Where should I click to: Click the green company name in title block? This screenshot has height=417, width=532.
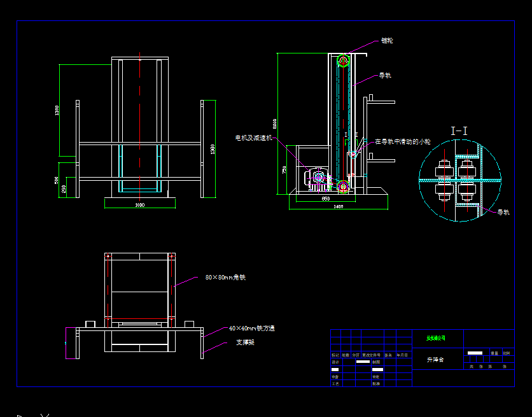coord(436,338)
